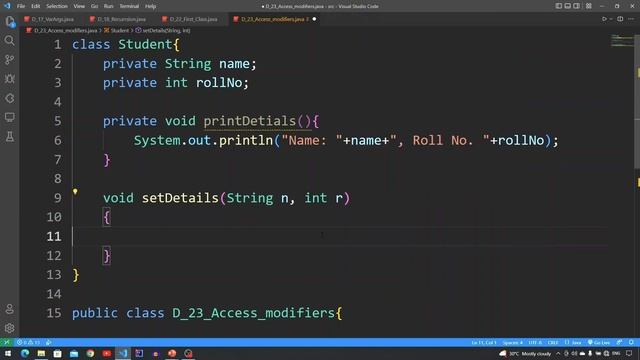Expand the Student breadcrumb
This screenshot has height=360, width=640.
(119, 30)
